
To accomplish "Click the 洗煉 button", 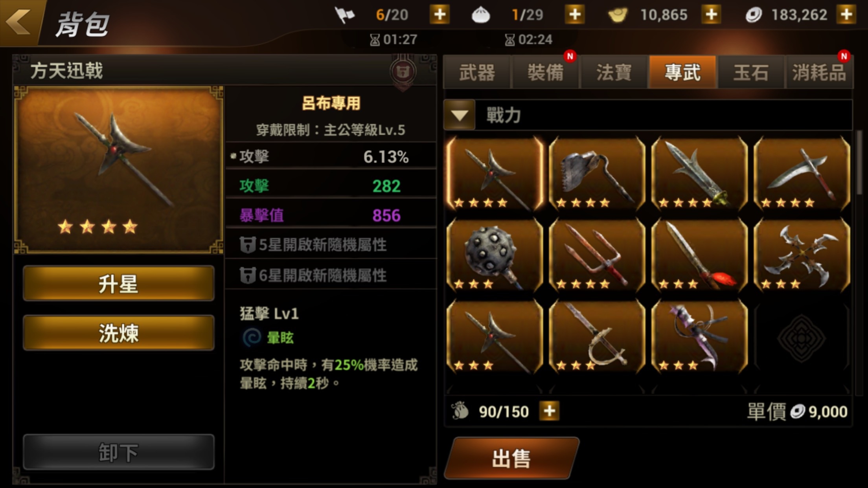I will pos(119,333).
